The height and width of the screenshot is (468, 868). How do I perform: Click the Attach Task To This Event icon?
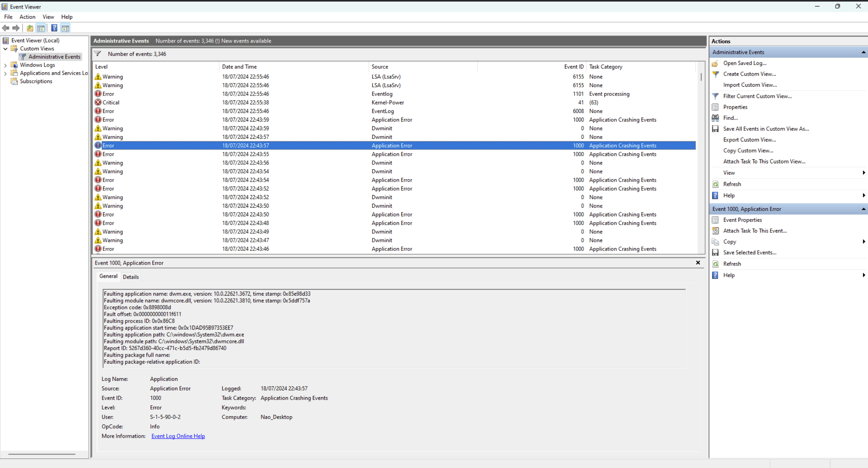(715, 231)
